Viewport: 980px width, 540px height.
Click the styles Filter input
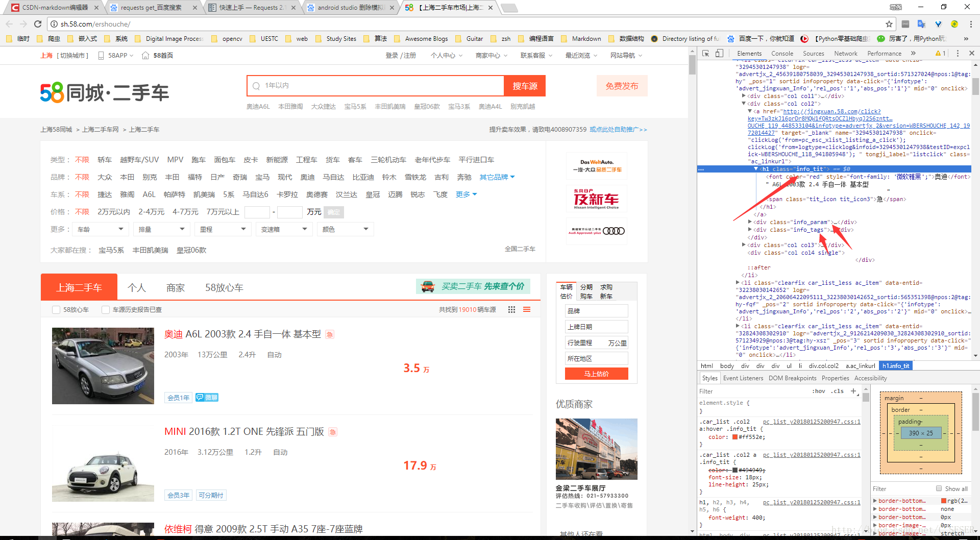tap(753, 391)
